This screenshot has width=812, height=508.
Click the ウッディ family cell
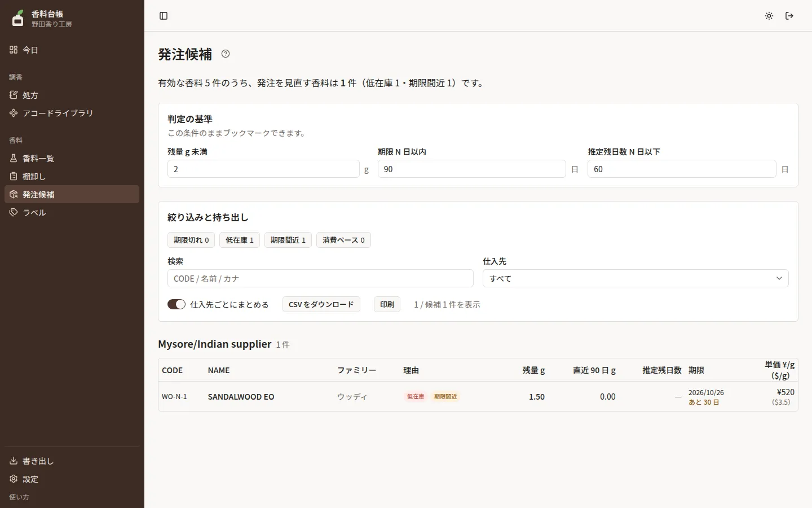click(x=352, y=397)
